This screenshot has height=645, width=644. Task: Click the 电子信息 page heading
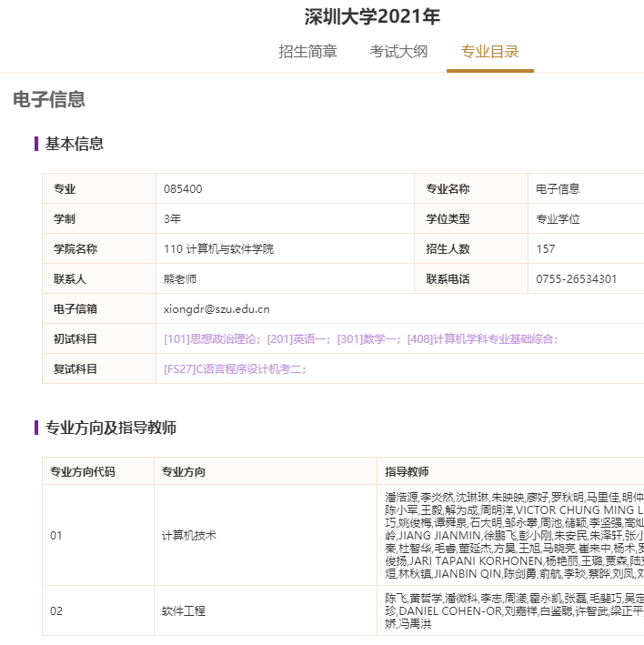click(x=49, y=99)
